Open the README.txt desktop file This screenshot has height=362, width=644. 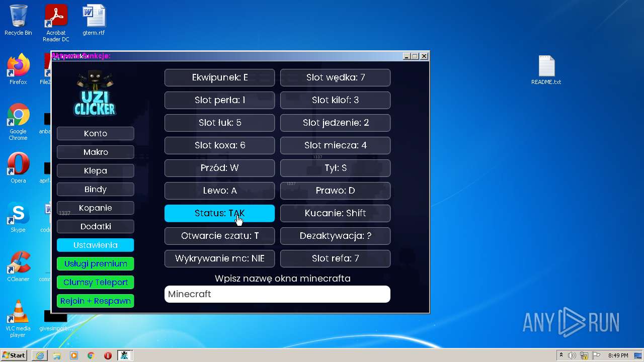(x=546, y=70)
